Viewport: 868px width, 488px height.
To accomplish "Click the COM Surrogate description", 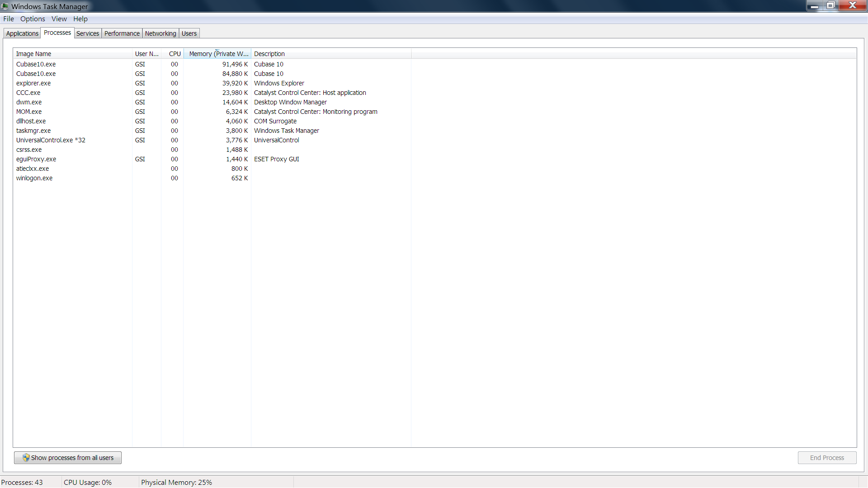I will (275, 121).
